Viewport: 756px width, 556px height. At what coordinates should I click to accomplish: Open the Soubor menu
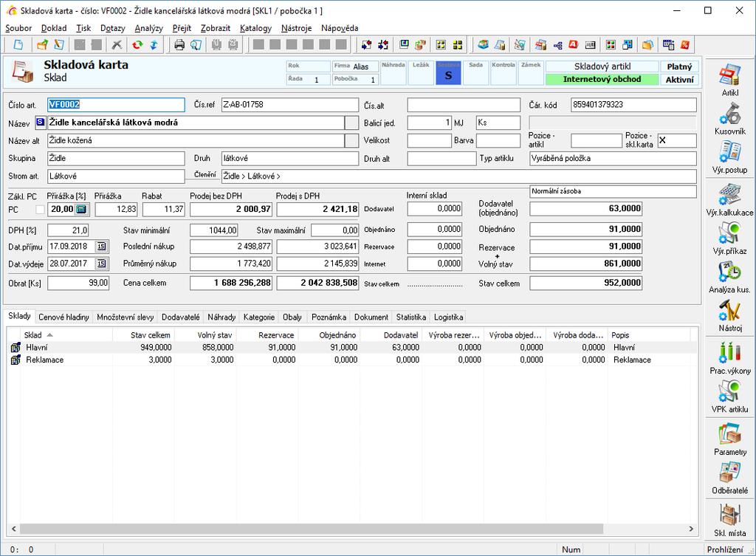pos(18,28)
